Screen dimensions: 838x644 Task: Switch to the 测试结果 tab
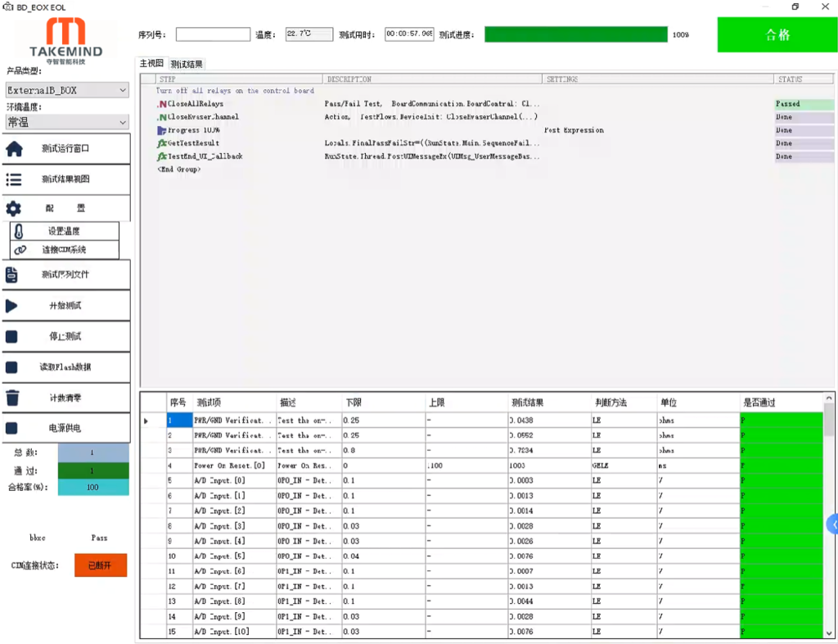(187, 64)
